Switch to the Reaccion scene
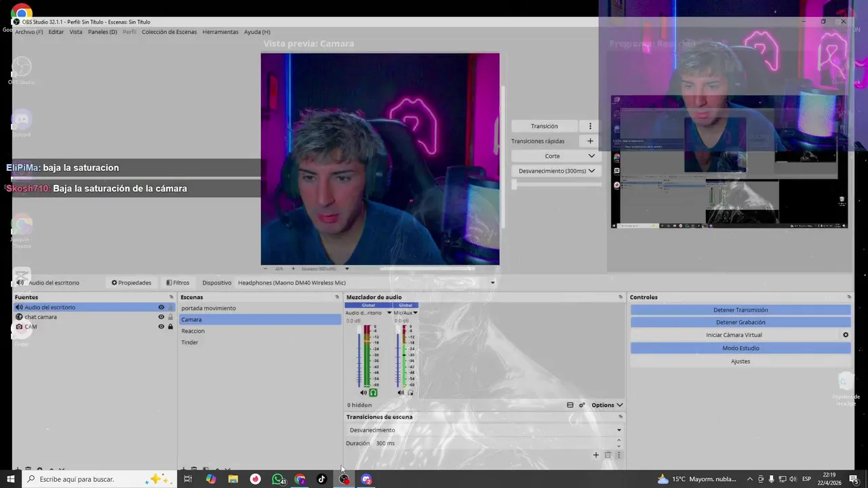The height and width of the screenshot is (488, 868). click(260, 331)
